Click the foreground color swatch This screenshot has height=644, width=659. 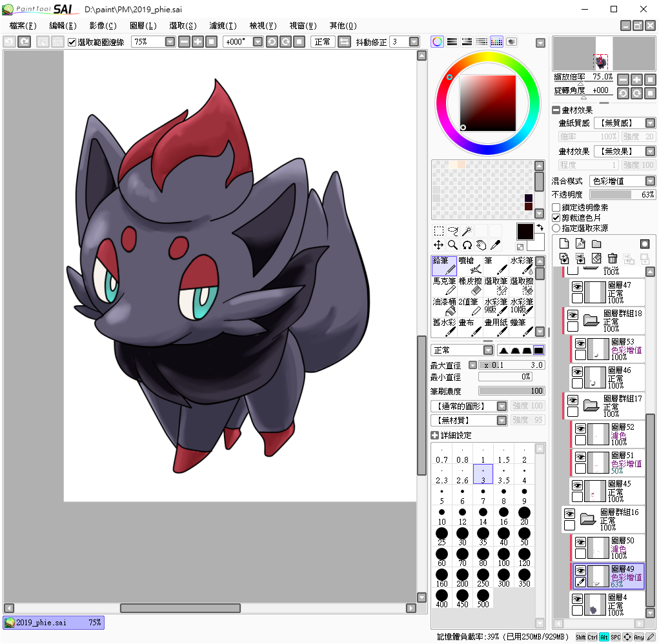[x=525, y=232]
